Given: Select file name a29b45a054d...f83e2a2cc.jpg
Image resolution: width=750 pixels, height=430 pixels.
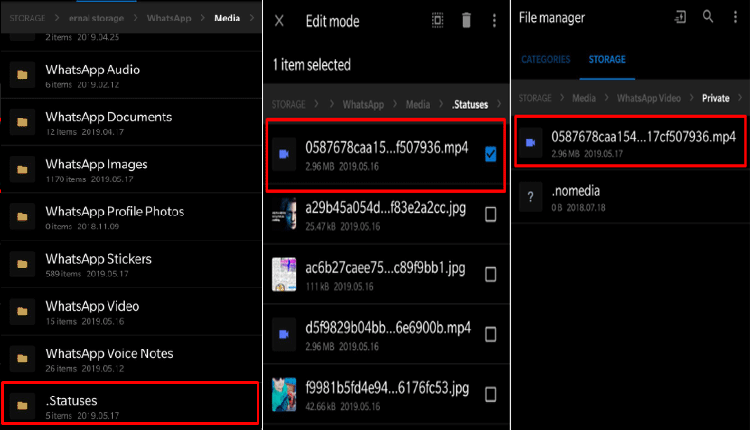Looking at the screenshot, I should [x=386, y=209].
